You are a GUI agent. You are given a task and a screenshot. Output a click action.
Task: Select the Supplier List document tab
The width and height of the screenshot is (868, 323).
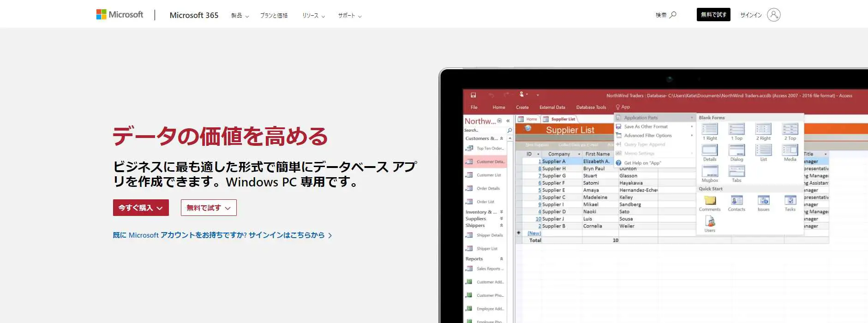click(x=559, y=119)
